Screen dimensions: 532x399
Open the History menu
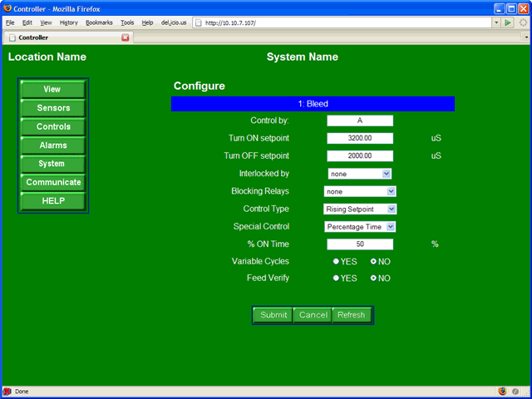[68, 22]
